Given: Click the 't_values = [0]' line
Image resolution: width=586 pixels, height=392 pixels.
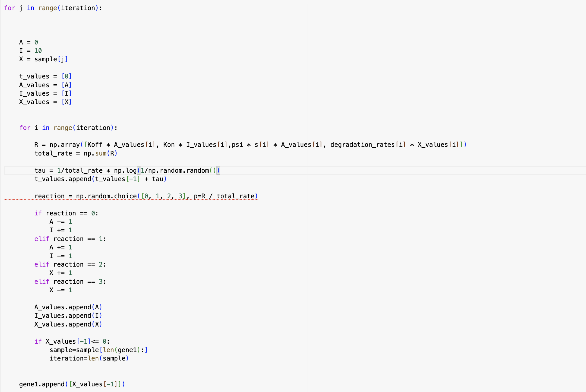Looking at the screenshot, I should [x=45, y=76].
